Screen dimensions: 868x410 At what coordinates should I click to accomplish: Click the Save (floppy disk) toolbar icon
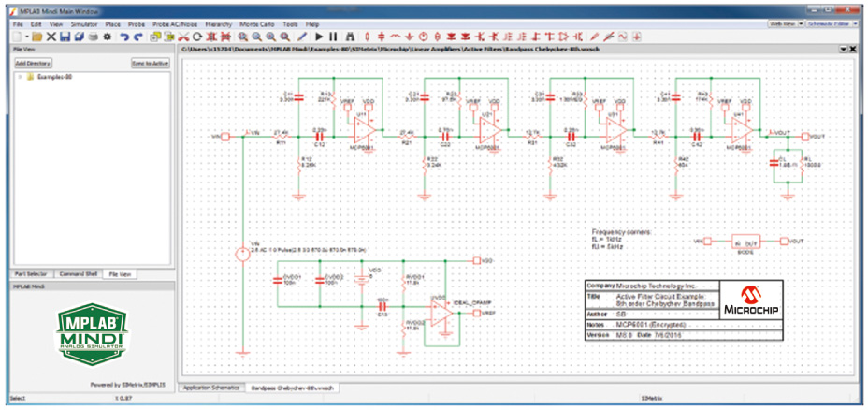point(65,37)
